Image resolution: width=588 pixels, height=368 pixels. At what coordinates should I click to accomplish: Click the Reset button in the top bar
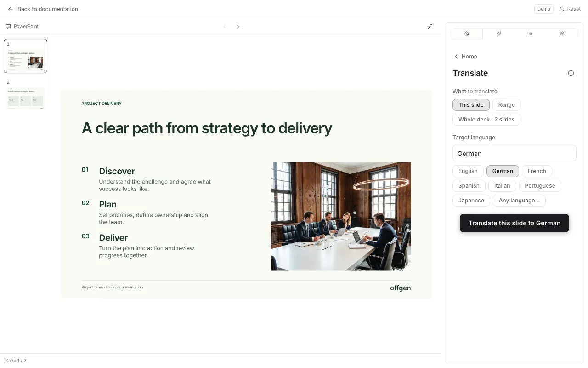coord(570,9)
